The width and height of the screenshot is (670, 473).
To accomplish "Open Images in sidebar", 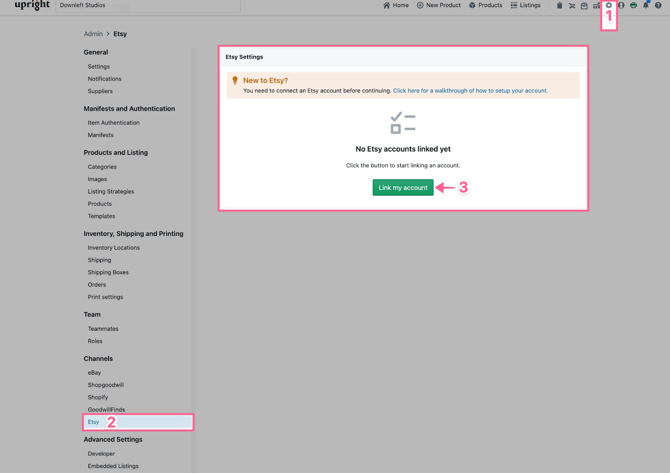I will coord(97,179).
